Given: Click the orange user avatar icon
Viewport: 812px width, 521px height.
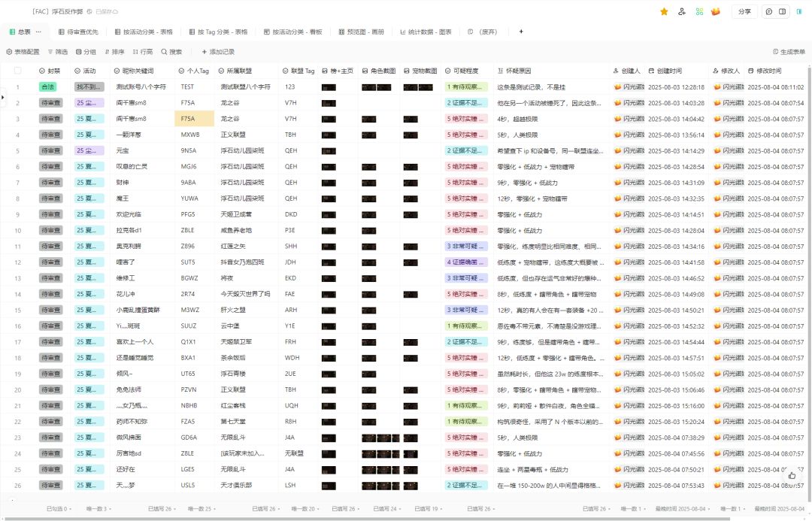Looking at the screenshot, I should tap(716, 11).
